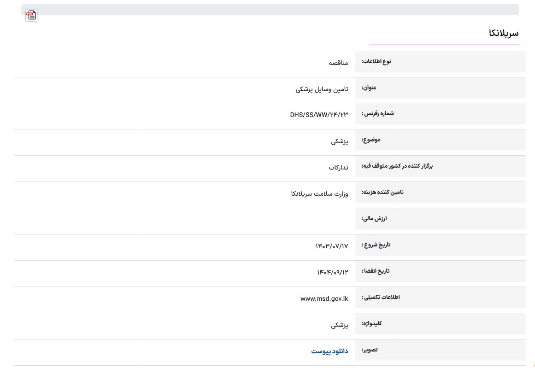Click the سریلانکا page heading
The image size is (535, 392).
(x=503, y=33)
